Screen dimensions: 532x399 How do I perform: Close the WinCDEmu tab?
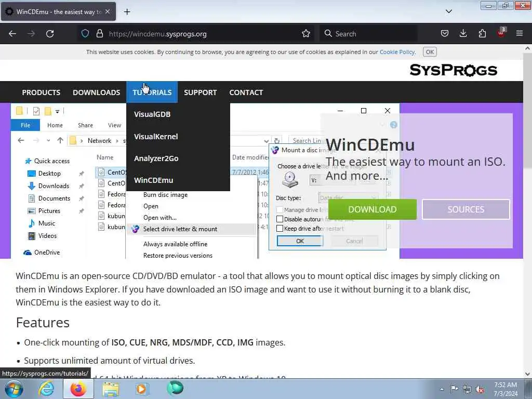[x=108, y=11]
